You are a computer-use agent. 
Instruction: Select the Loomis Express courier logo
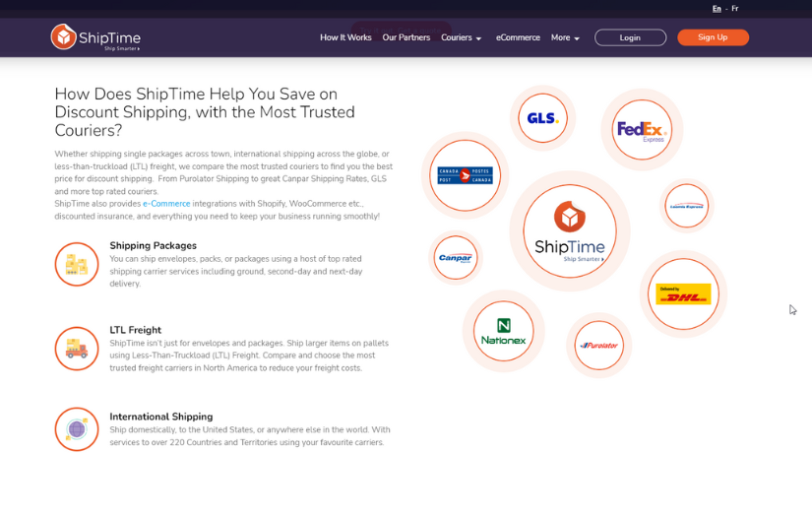click(x=687, y=206)
